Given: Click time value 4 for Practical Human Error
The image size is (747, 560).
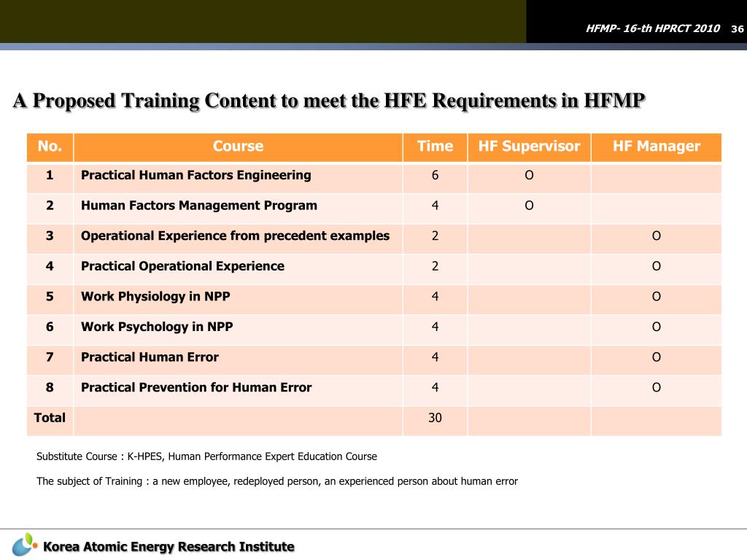Looking at the screenshot, I should [x=435, y=357].
